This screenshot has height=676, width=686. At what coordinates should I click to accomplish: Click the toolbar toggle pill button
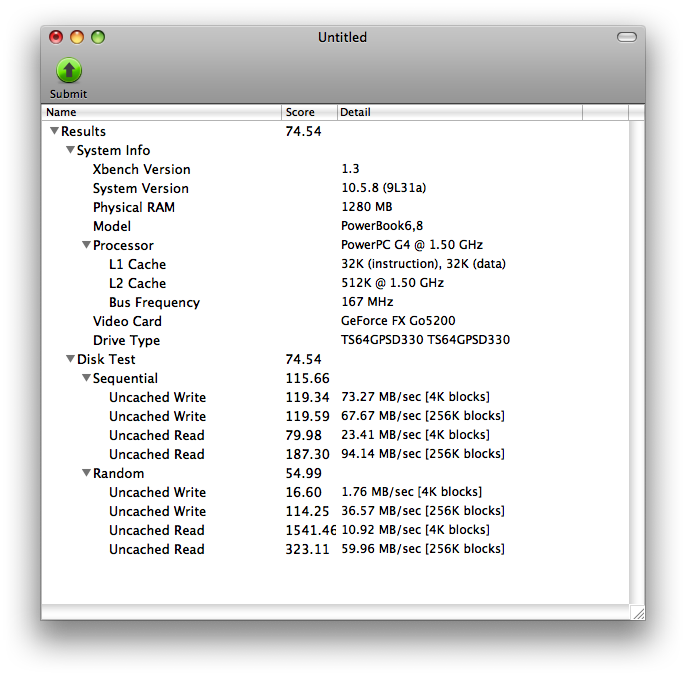coord(626,37)
